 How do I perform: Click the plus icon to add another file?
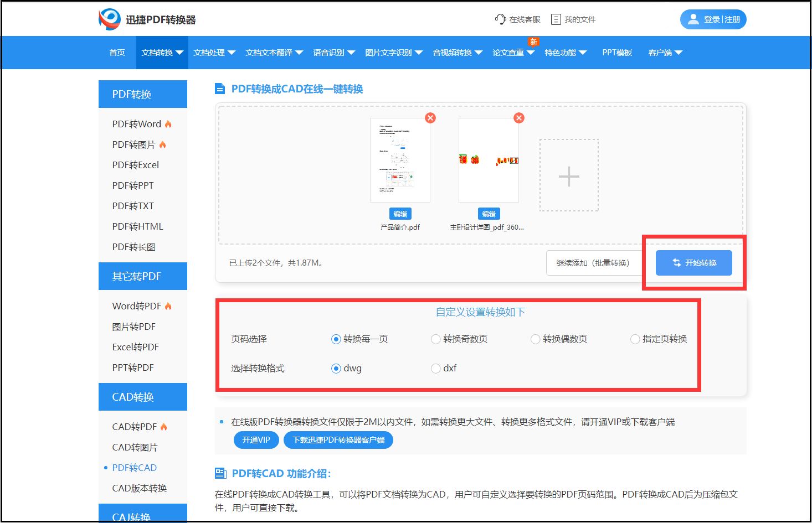point(568,176)
